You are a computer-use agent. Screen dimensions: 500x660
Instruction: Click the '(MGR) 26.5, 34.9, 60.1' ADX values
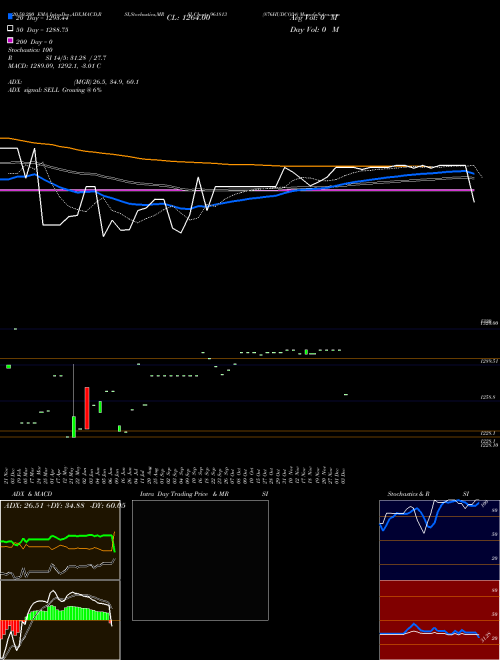pyautogui.click(x=106, y=82)
